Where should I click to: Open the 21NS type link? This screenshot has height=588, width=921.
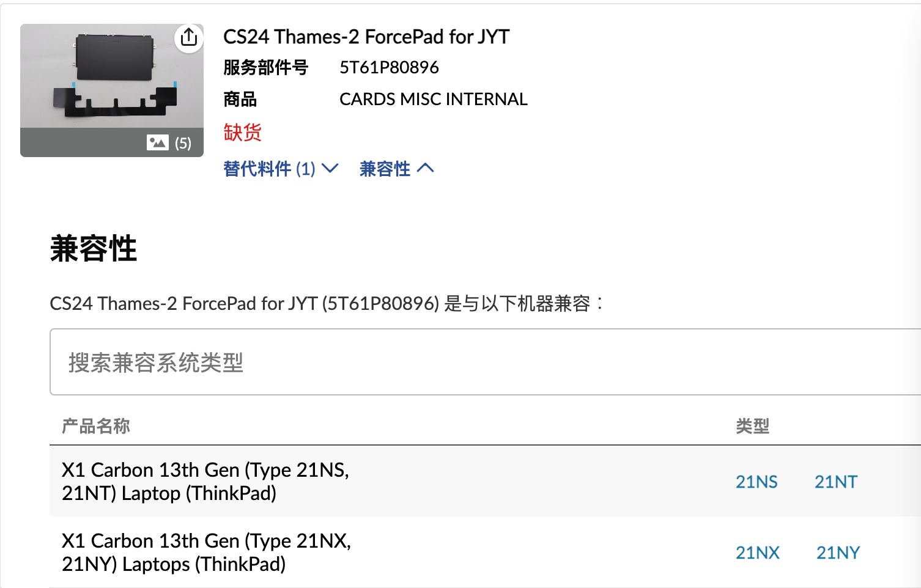coord(756,482)
